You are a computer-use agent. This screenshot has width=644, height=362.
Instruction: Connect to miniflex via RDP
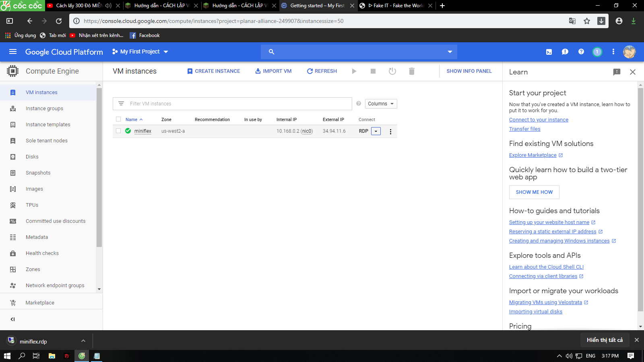click(363, 131)
